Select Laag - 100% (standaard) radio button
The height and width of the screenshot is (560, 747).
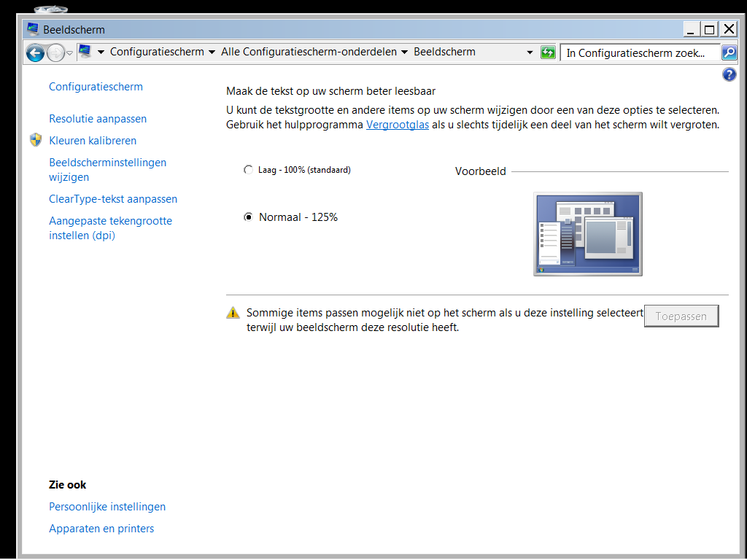pyautogui.click(x=248, y=170)
